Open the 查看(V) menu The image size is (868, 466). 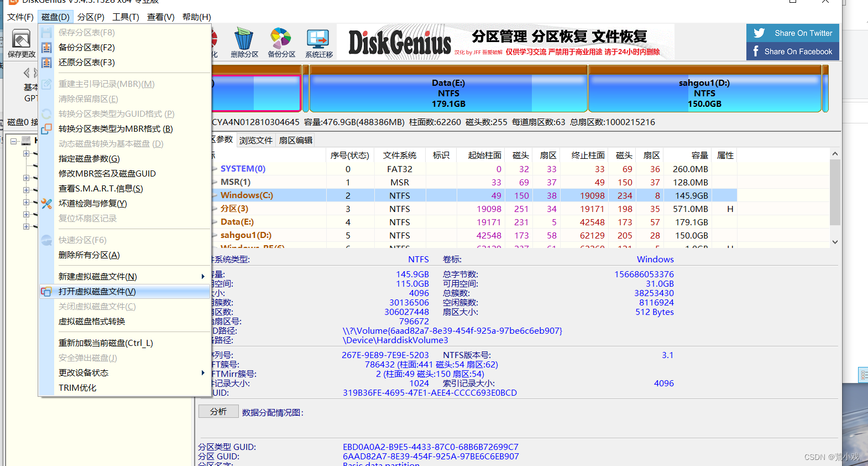(x=160, y=17)
